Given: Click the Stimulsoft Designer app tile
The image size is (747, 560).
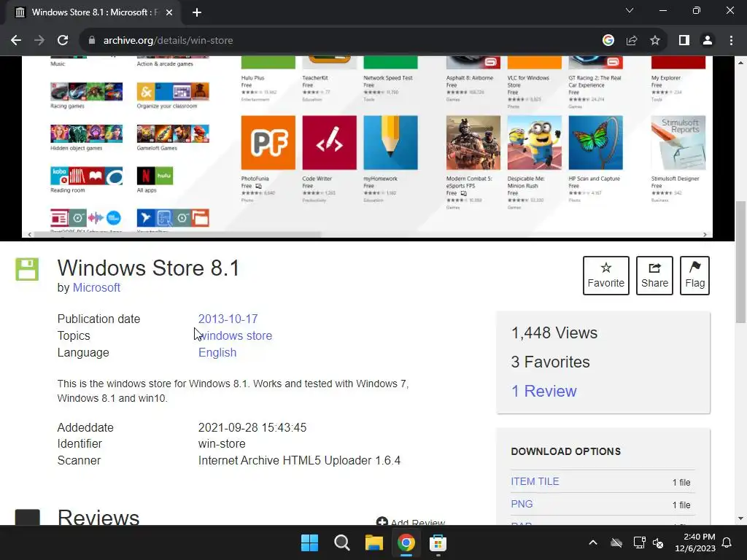Looking at the screenshot, I should pos(678,142).
